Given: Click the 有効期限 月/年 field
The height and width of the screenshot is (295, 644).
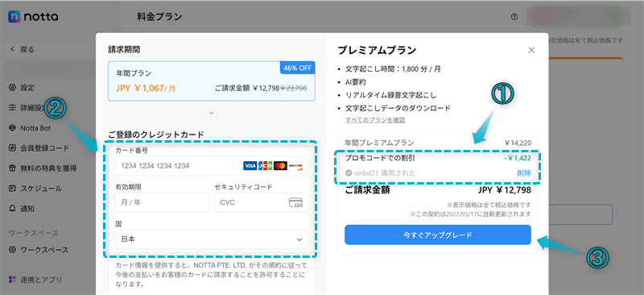Looking at the screenshot, I should 163,202.
